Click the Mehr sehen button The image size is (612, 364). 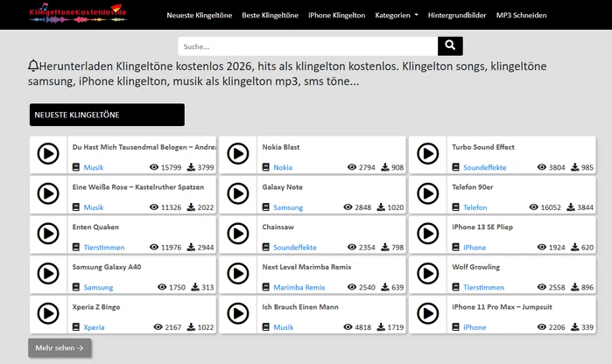point(60,347)
